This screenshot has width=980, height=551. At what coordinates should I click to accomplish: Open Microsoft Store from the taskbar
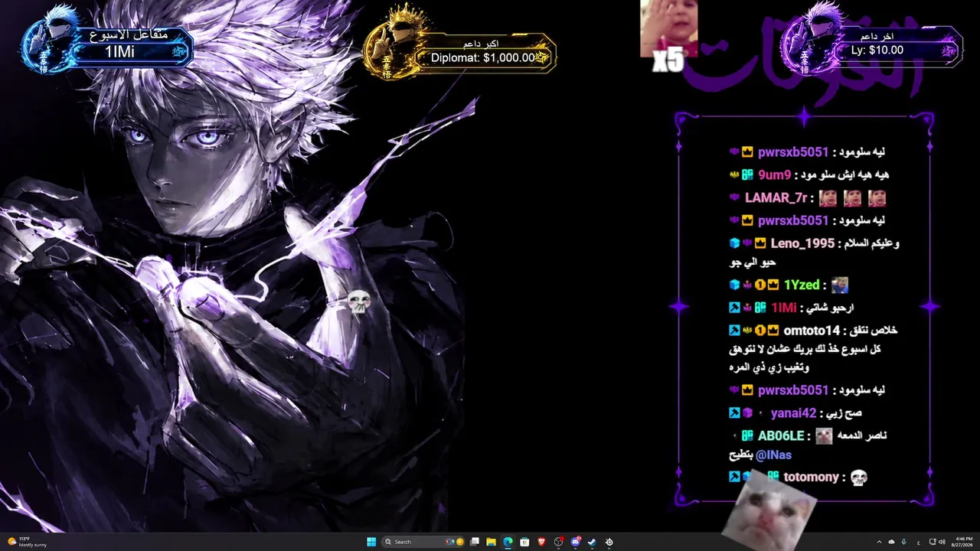[524, 542]
